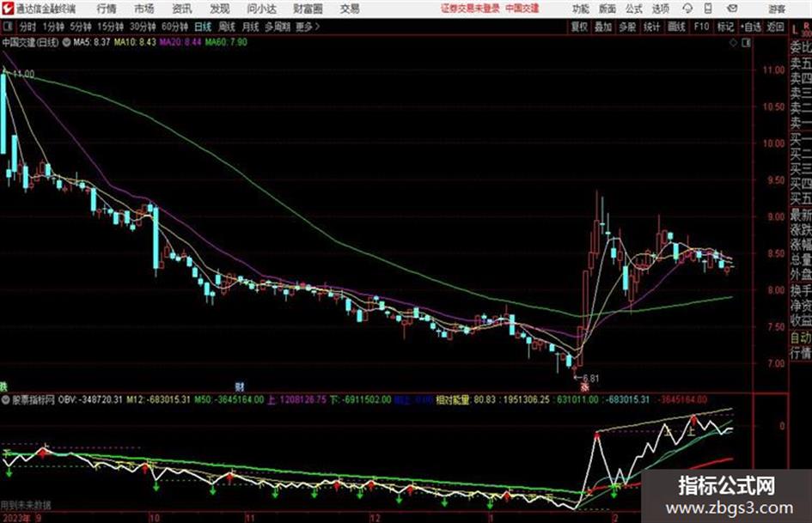This screenshot has width=812, height=523.
Task: Click the 标记 toolbar button
Action: [x=725, y=27]
